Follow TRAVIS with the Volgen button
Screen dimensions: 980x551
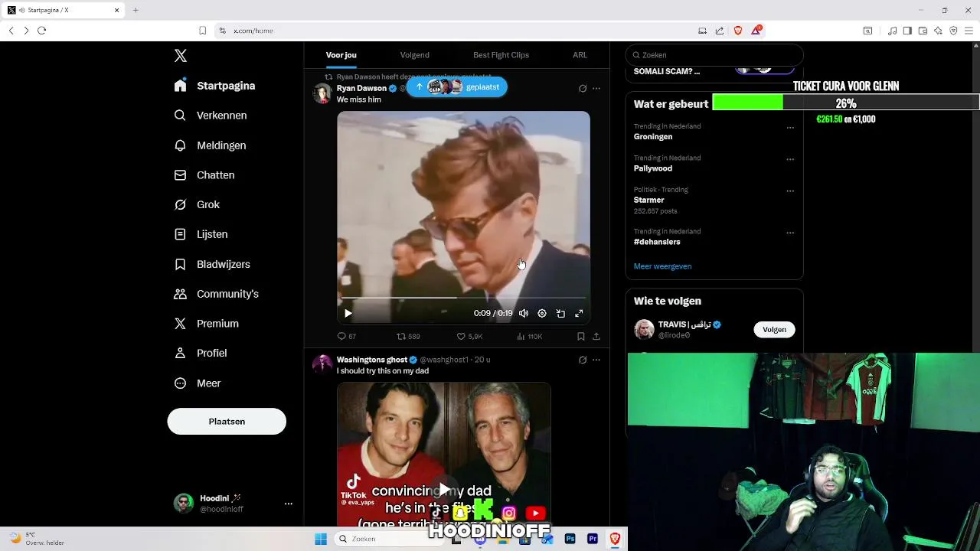774,329
